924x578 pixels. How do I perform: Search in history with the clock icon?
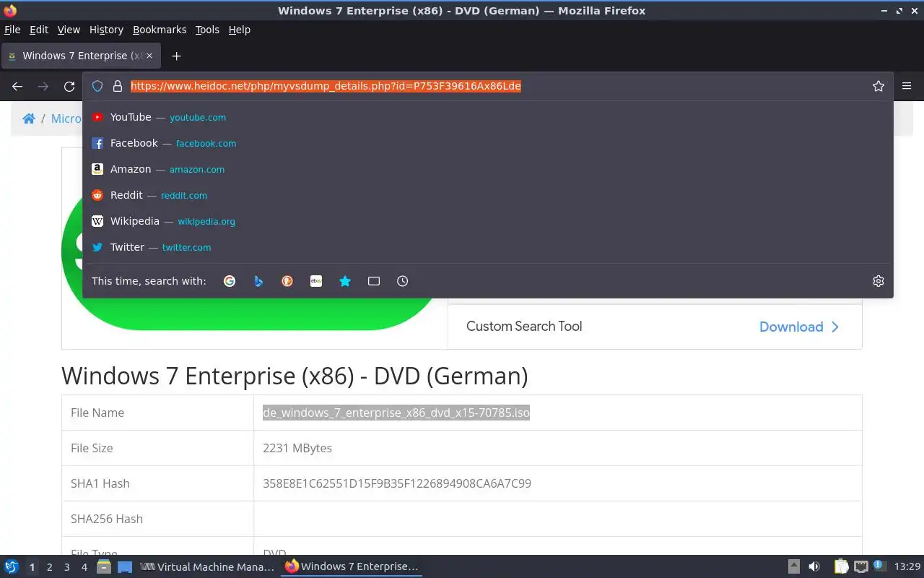click(x=403, y=281)
